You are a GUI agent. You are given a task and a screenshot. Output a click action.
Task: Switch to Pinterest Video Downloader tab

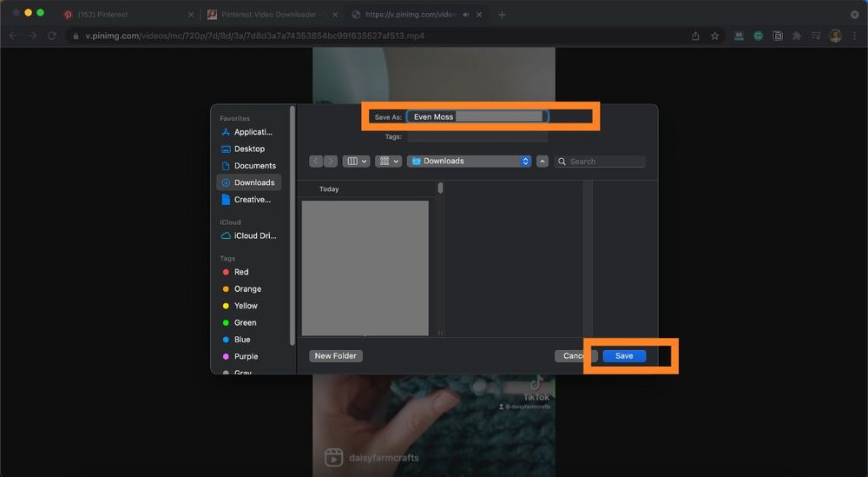pyautogui.click(x=269, y=15)
